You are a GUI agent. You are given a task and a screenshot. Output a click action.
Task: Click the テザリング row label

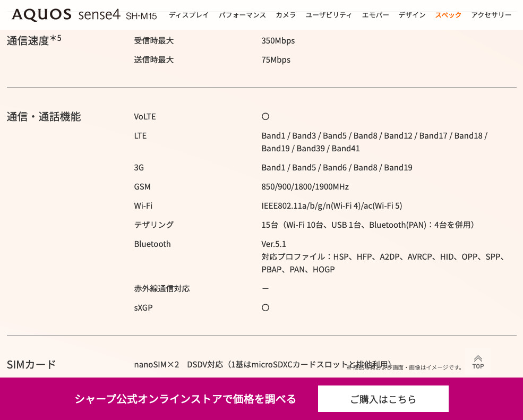tap(154, 225)
